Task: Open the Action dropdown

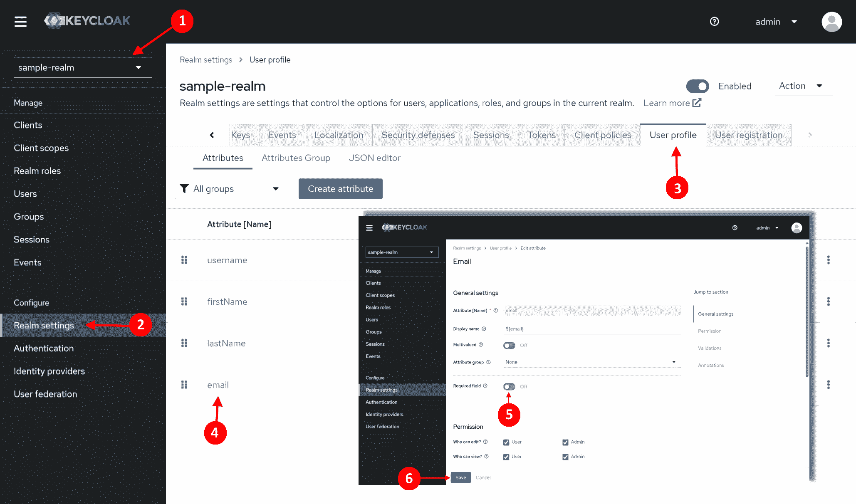Action: [x=803, y=86]
